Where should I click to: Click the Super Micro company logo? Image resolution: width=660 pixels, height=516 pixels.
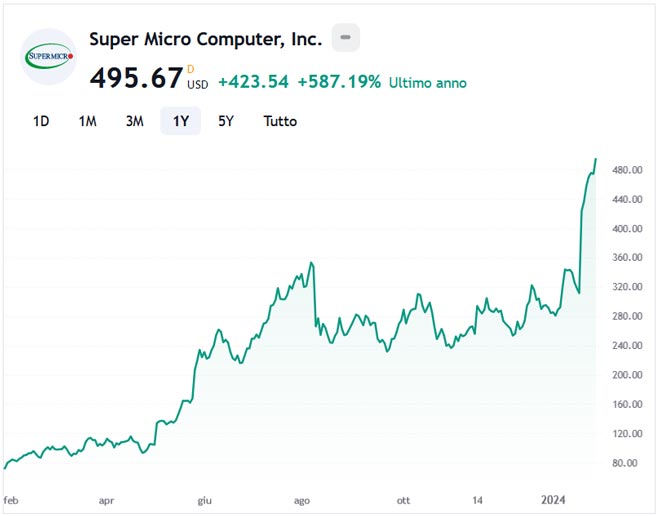(x=49, y=57)
